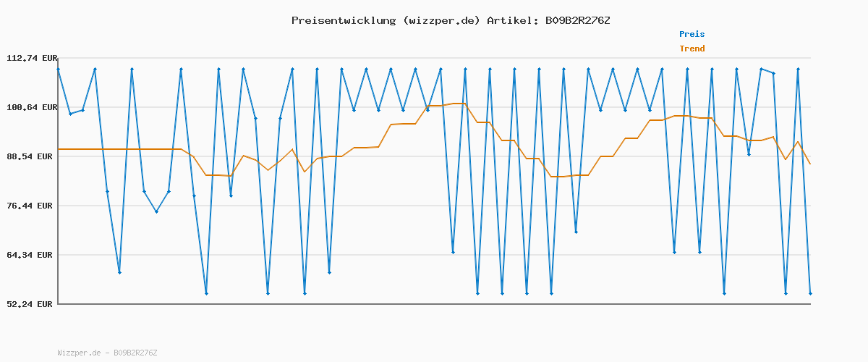Click the first Preis dip near 60 EUR
868x362 pixels.
[119, 272]
